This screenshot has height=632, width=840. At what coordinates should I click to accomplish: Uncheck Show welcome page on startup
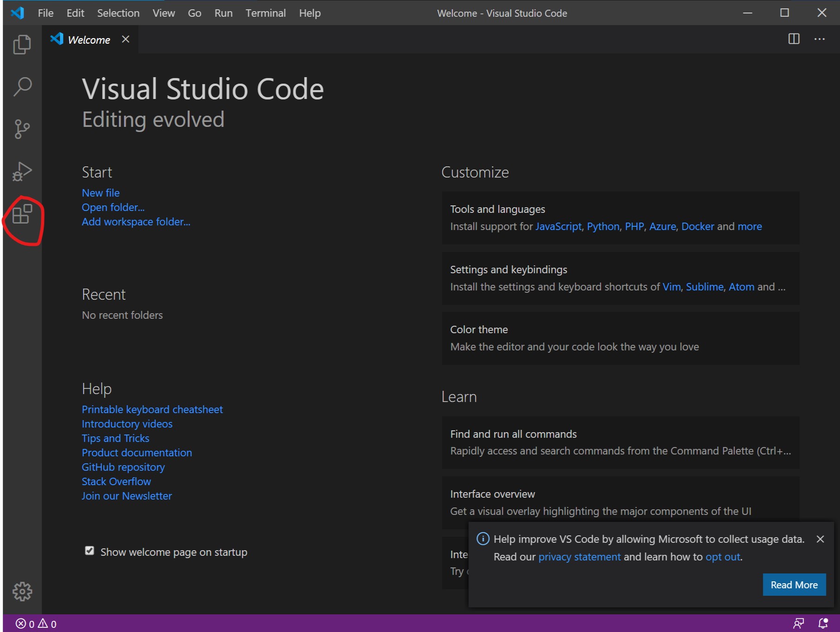tap(90, 551)
